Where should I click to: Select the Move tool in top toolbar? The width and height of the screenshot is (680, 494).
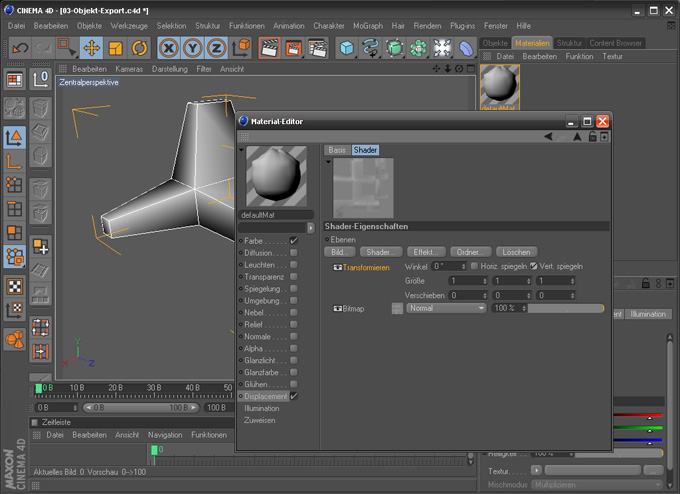(x=91, y=48)
